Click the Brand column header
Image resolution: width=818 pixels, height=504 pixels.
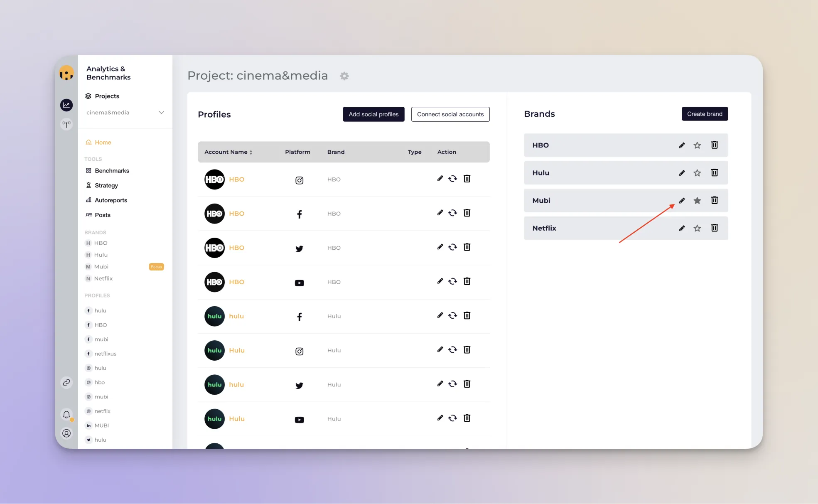tap(336, 152)
